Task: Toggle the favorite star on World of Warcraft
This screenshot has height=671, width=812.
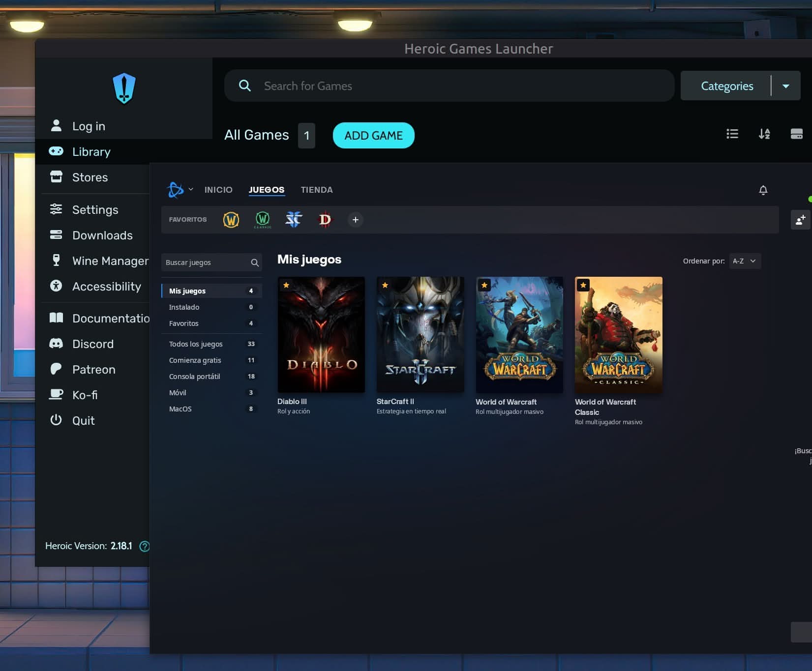Action: pos(484,285)
